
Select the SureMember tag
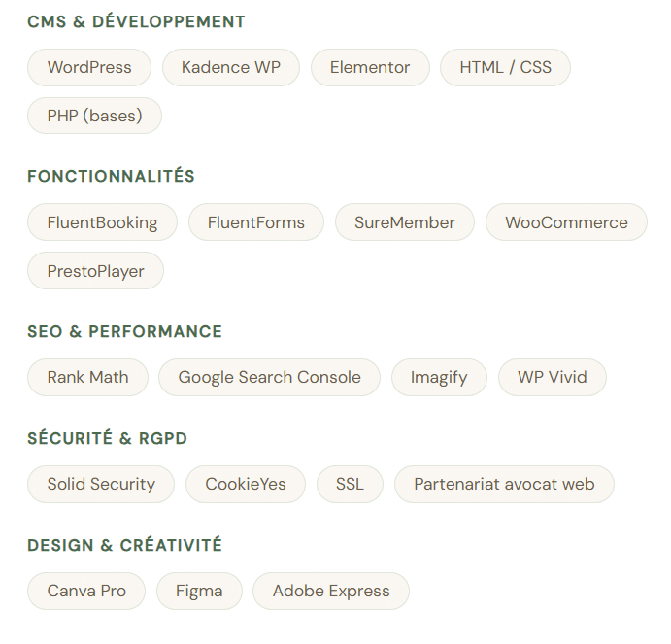coord(404,222)
